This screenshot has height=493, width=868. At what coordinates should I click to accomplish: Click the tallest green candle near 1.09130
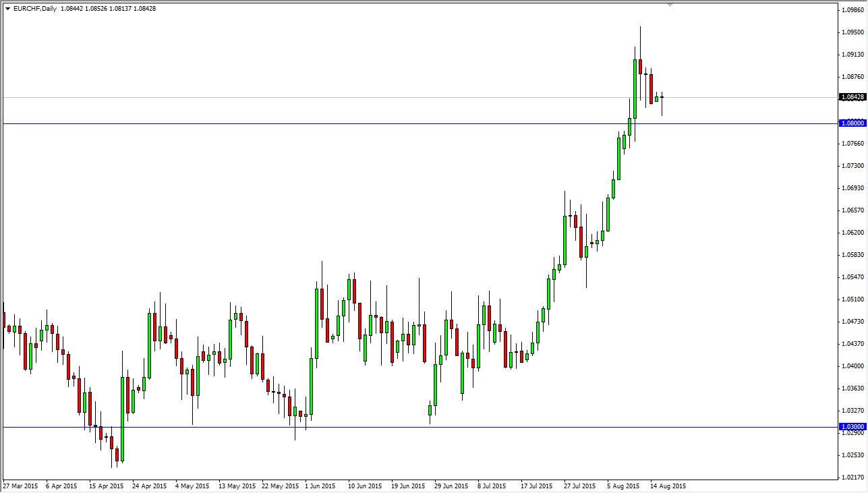[x=635, y=88]
